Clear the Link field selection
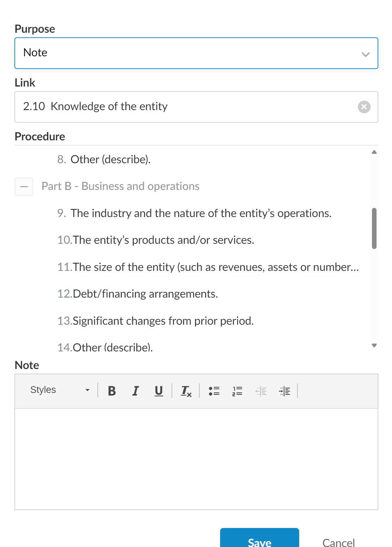The height and width of the screenshot is (547, 392). (364, 107)
